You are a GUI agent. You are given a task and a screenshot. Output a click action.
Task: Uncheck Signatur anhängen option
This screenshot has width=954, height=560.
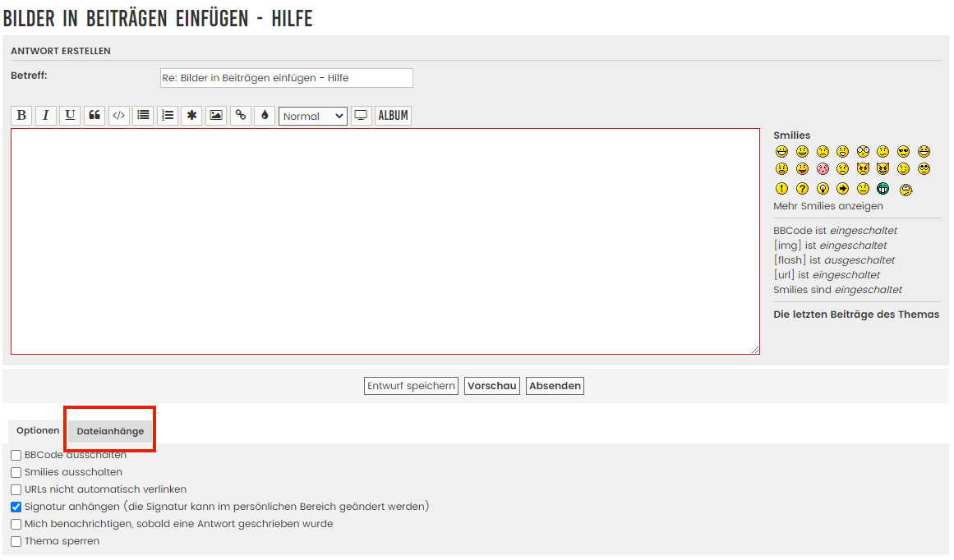[16, 507]
